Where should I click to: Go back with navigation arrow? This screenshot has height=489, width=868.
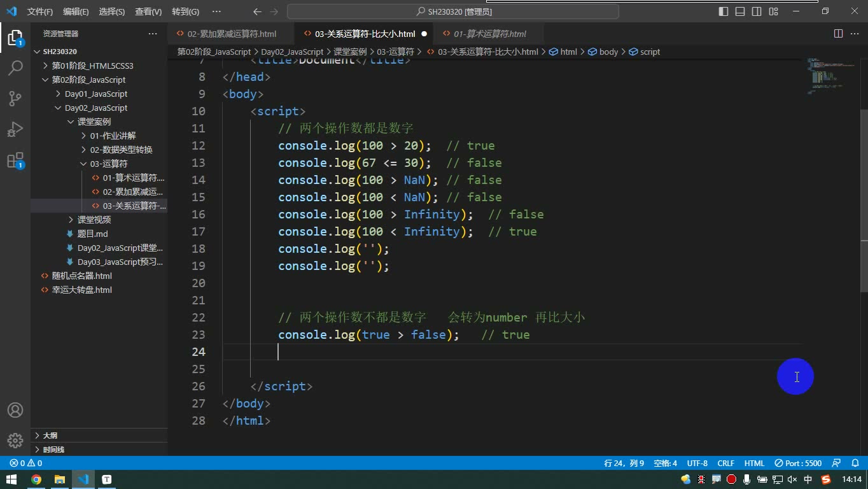[x=257, y=11]
